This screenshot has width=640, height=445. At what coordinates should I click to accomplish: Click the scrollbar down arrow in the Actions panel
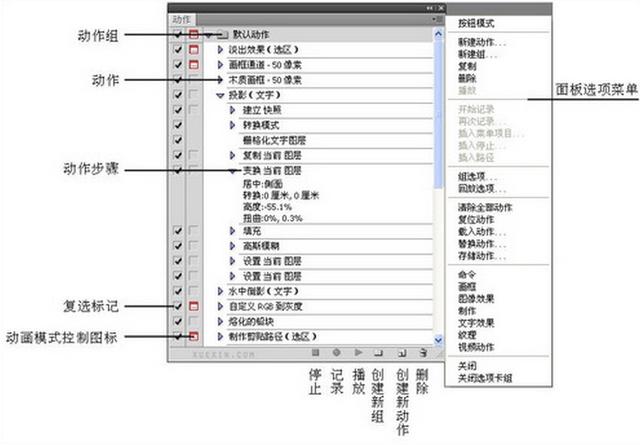[x=438, y=337]
